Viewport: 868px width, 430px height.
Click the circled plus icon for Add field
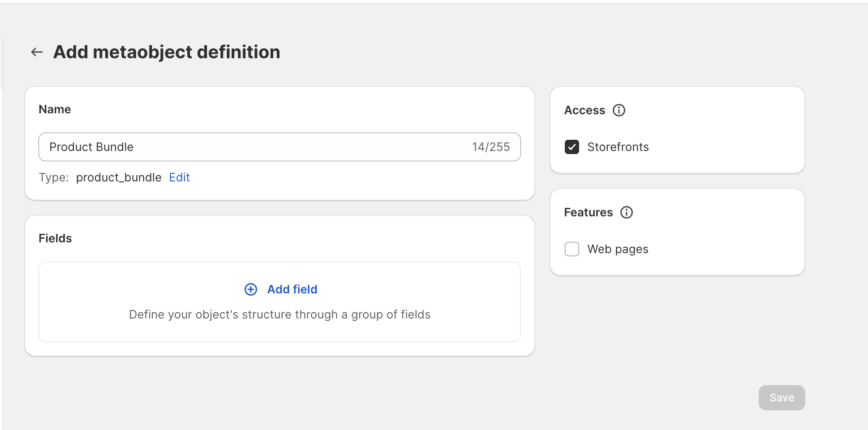pyautogui.click(x=251, y=289)
